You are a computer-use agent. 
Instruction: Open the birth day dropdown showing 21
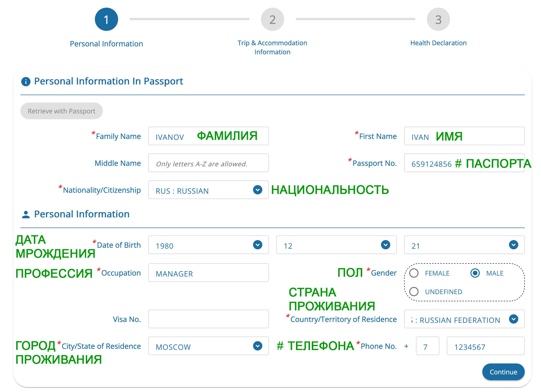[513, 245]
